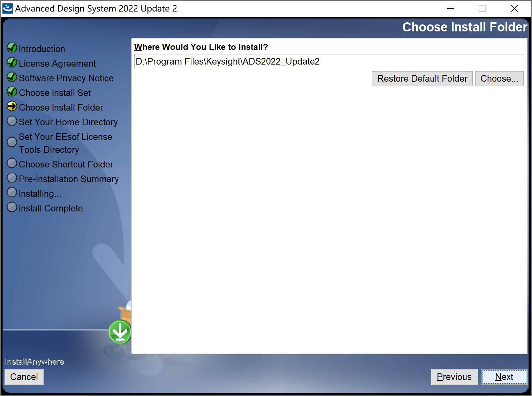Click the License Agreement checkmark icon

tap(12, 62)
